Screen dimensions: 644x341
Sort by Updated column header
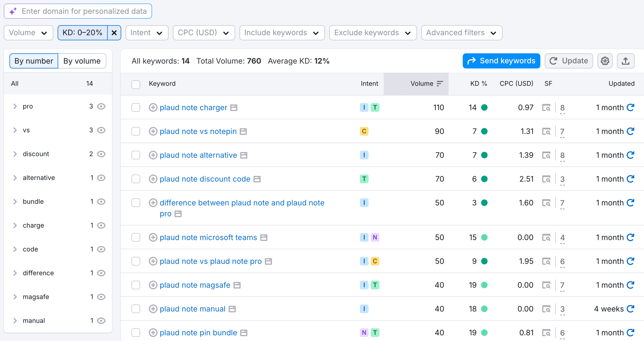[x=622, y=84]
